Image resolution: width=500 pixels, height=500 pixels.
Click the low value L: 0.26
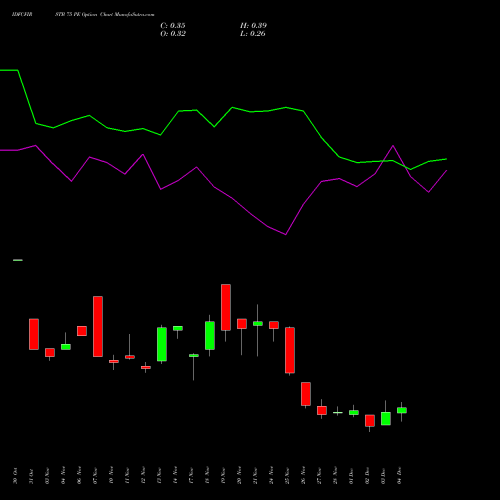pos(253,34)
